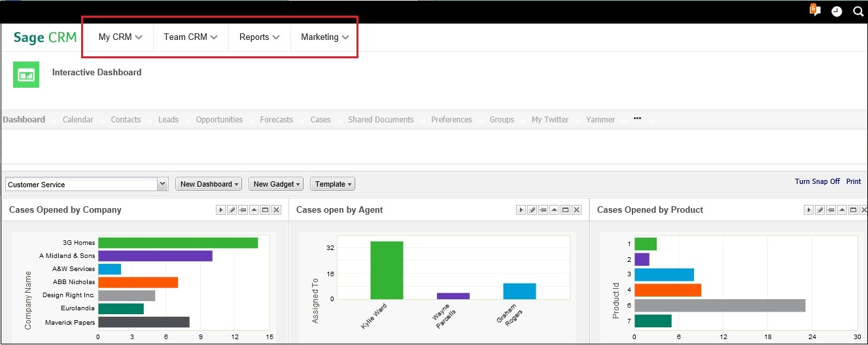This screenshot has width=868, height=345.
Task: Click the 3G Homes bar in chart
Action: pos(178,243)
